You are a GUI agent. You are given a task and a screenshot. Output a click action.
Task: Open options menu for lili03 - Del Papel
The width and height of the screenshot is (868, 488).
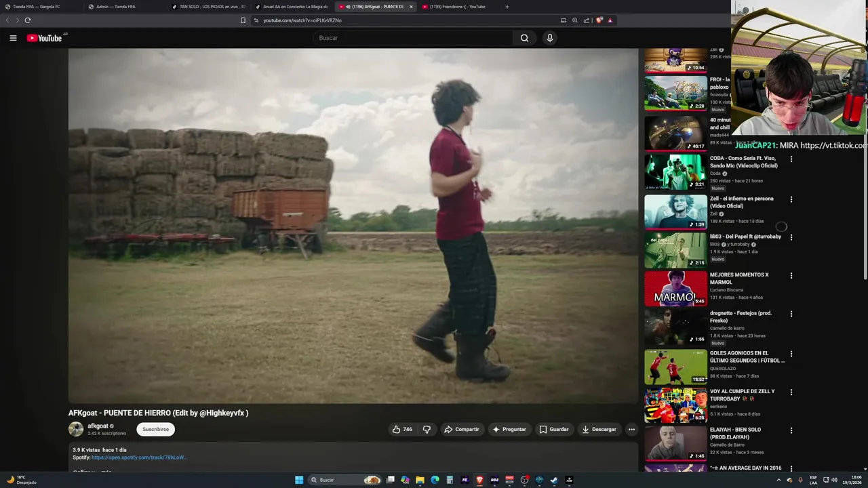791,237
